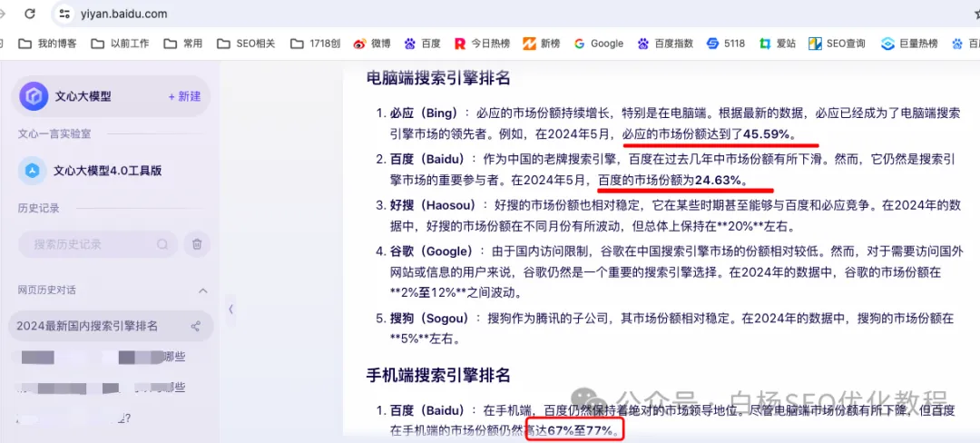Open the 百度 bookmark

click(x=422, y=43)
